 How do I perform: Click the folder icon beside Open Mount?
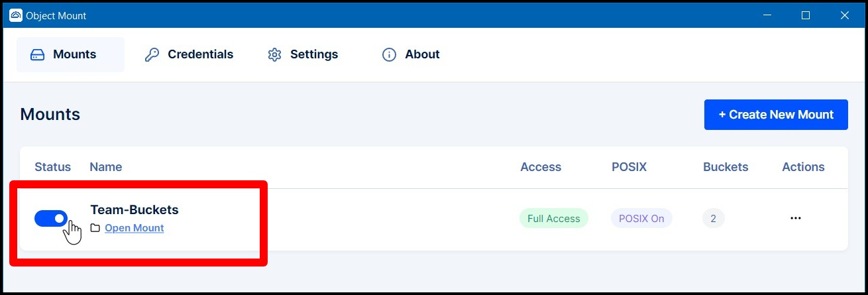(95, 228)
